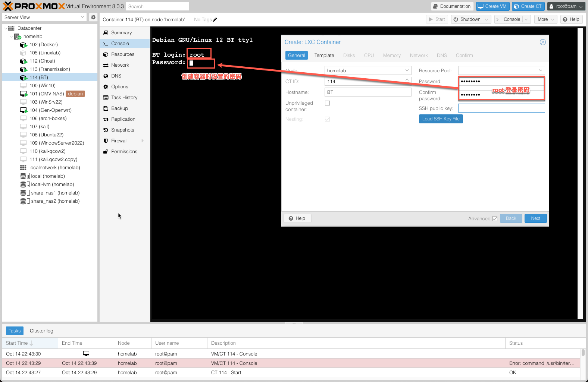Screen dimensions: 588x382
Task: Toggle the Nesting checkbox
Action: [328, 119]
